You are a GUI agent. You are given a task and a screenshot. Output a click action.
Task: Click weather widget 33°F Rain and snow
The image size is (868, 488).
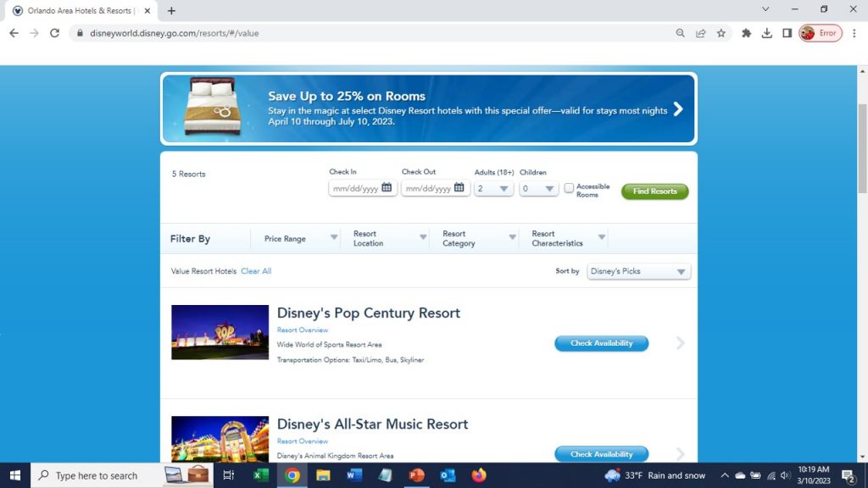(655, 475)
